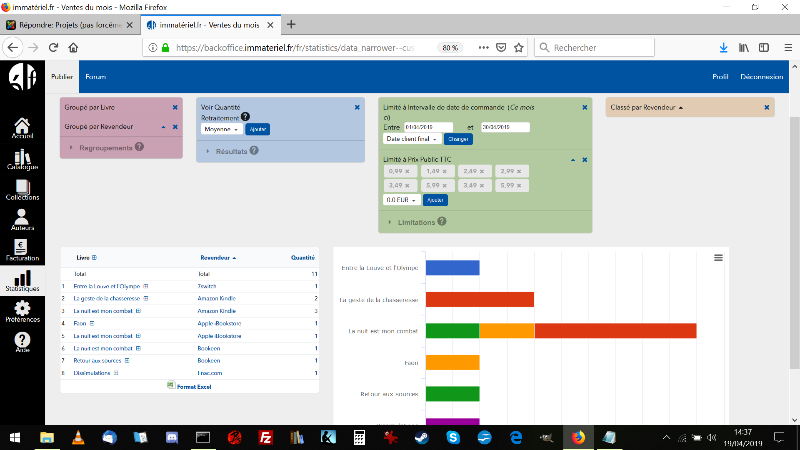Remove the Groupé par Livre grouping
The height and width of the screenshot is (450, 800).
175,107
